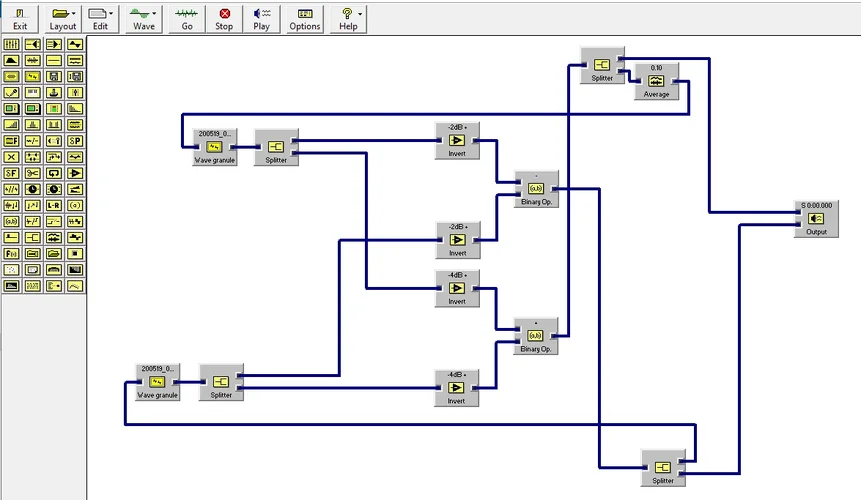Select the Average node labeled 0.10
The height and width of the screenshot is (500, 861).
656,81
